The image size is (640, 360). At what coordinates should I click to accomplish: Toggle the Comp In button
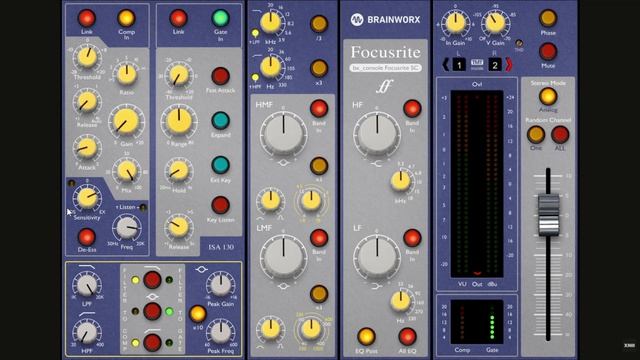(x=126, y=18)
